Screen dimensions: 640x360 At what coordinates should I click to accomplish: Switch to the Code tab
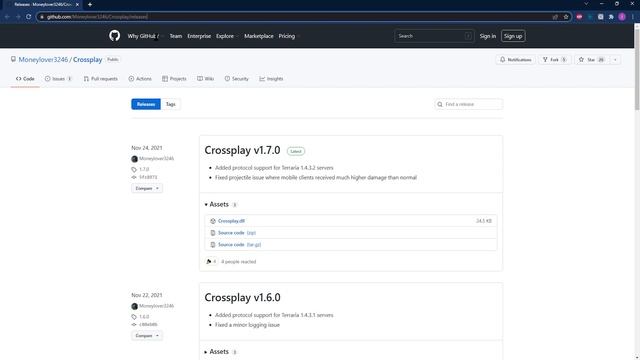point(25,79)
